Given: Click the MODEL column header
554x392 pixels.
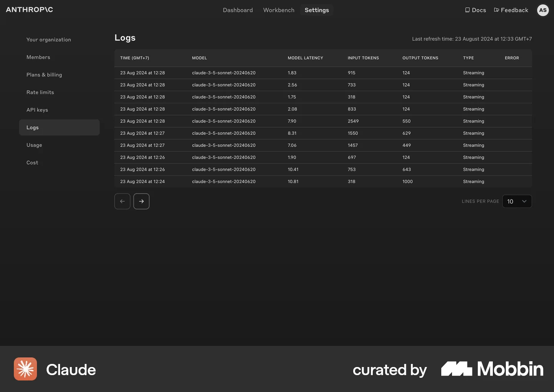Looking at the screenshot, I should (199, 58).
